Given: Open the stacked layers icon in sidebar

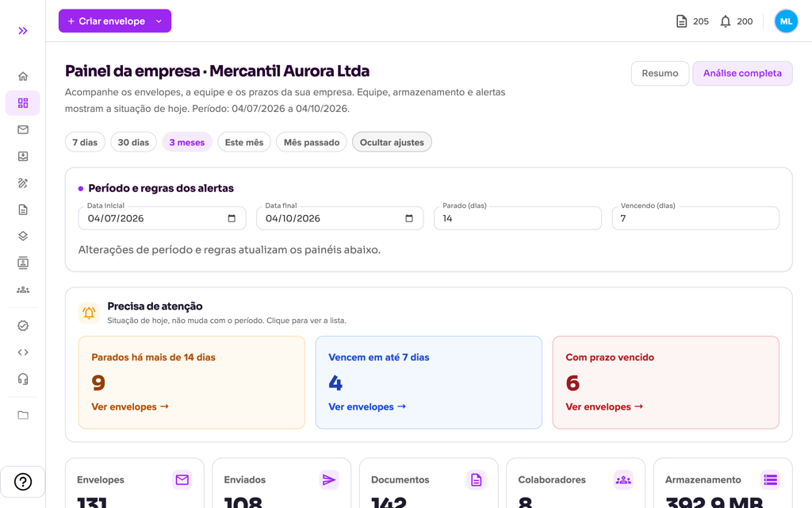Looking at the screenshot, I should click(23, 236).
